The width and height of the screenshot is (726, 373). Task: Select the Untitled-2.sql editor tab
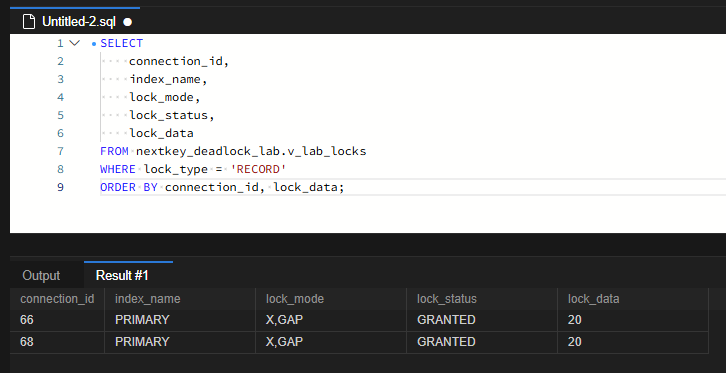coord(75,21)
